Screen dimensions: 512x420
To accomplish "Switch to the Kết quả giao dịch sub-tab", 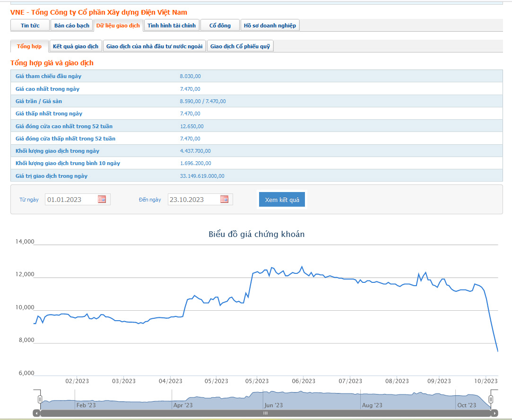I will click(76, 46).
